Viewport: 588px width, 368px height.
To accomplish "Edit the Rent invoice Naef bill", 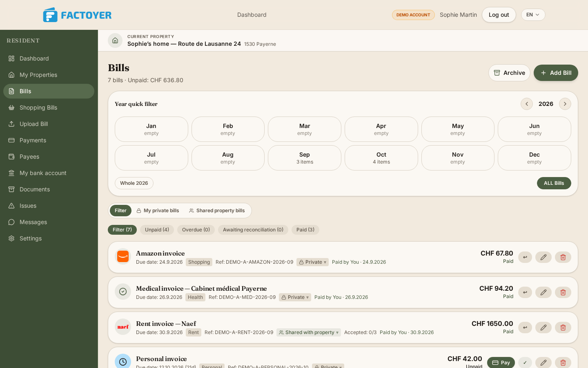I will (543, 328).
